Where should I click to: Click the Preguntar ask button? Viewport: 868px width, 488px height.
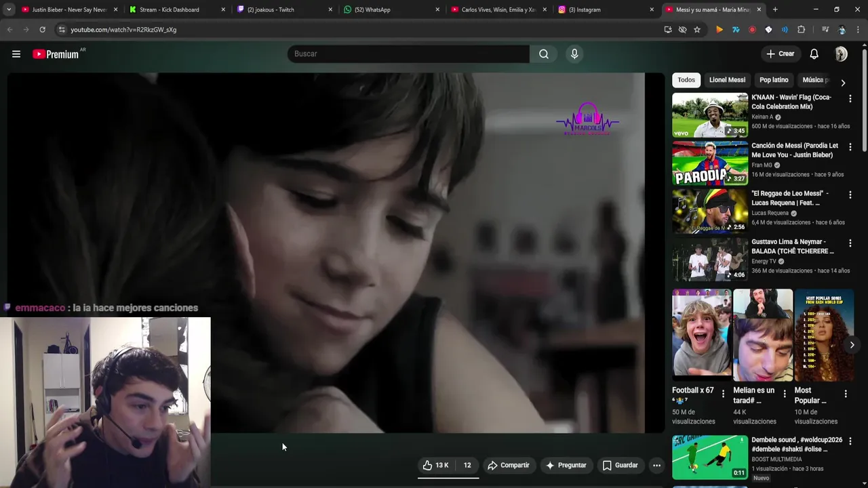point(566,465)
